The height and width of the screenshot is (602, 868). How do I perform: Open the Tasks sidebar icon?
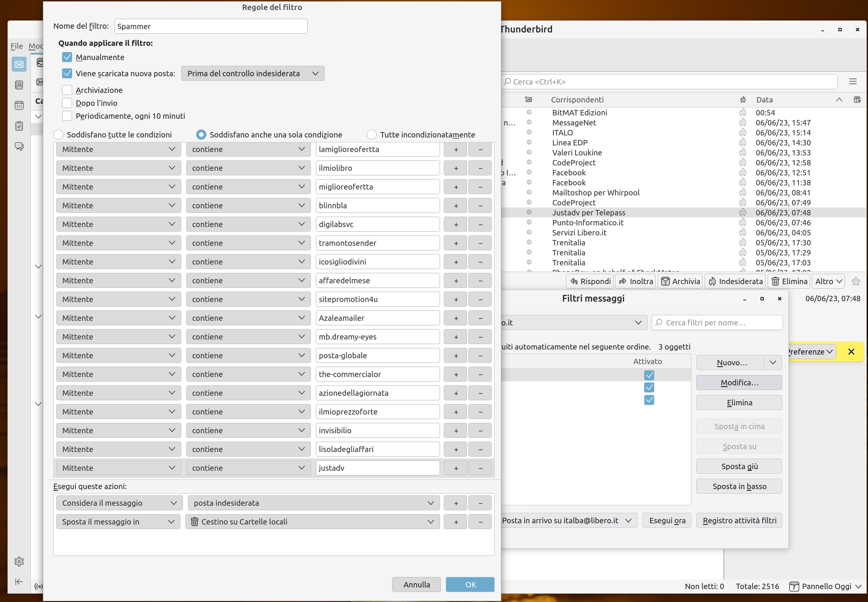19,126
